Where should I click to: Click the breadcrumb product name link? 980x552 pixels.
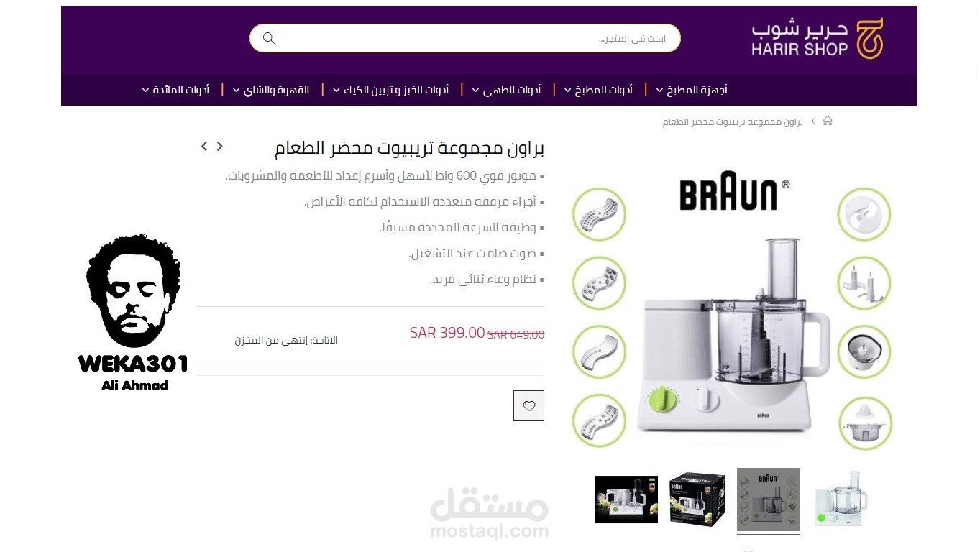(x=733, y=121)
